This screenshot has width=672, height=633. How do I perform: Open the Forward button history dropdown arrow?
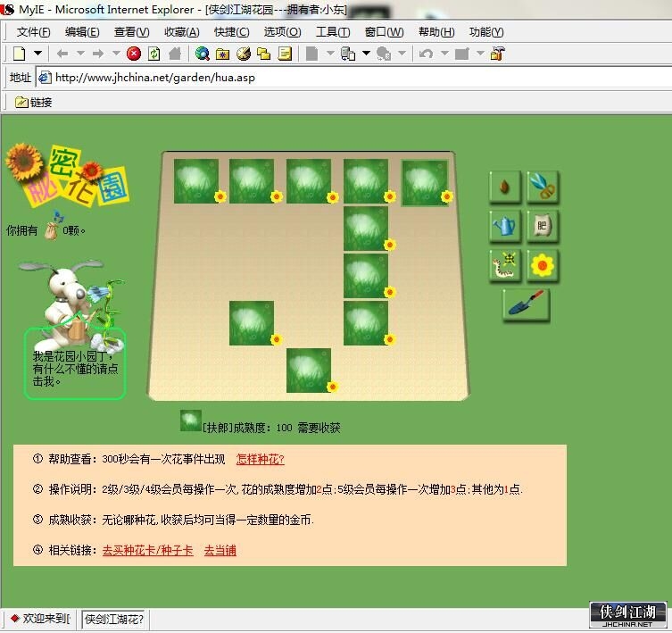point(116,54)
